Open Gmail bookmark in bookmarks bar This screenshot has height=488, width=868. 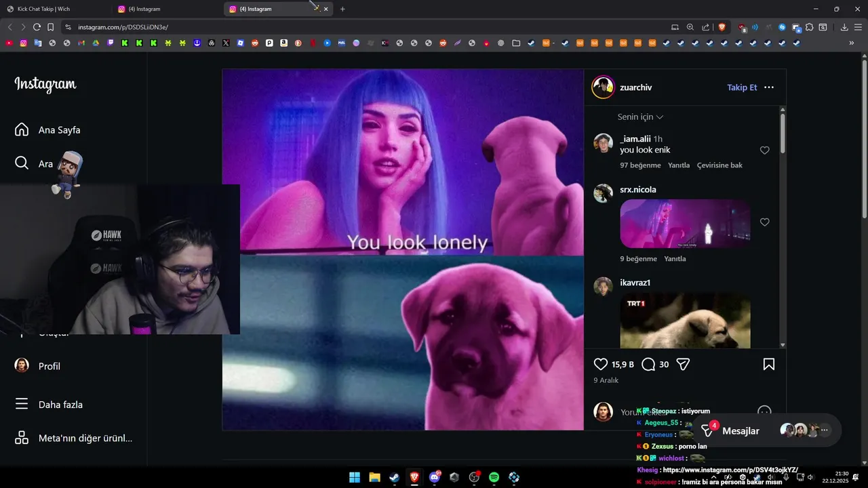(x=81, y=43)
